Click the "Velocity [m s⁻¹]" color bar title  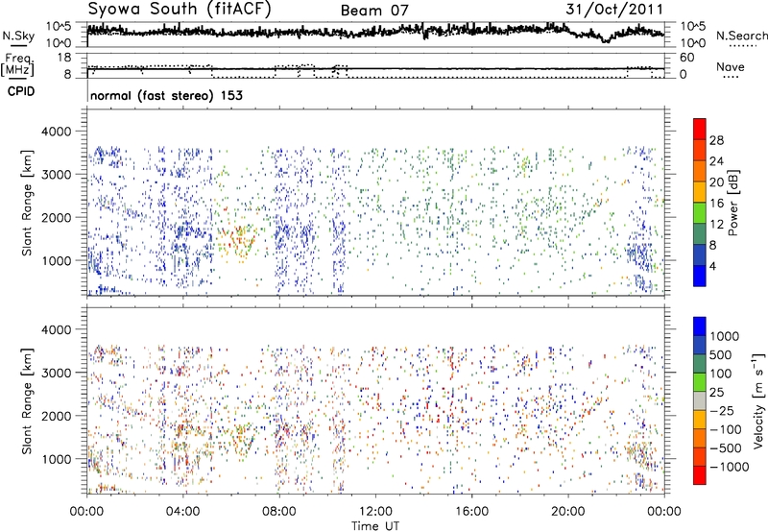758,400
